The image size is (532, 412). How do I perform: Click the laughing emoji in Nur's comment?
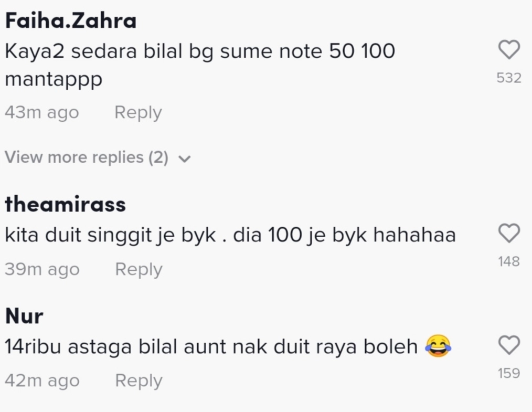point(438,346)
